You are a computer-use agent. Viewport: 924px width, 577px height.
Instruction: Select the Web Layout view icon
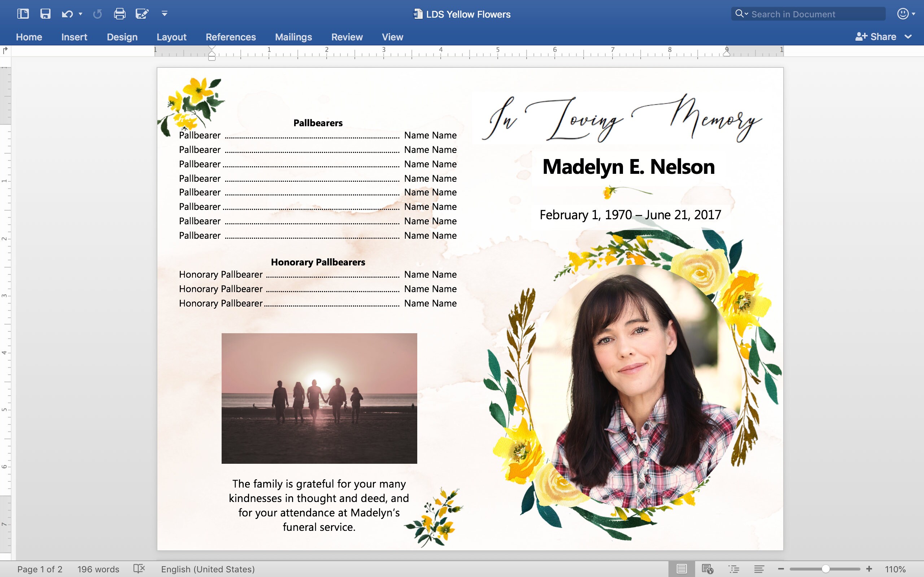click(707, 569)
